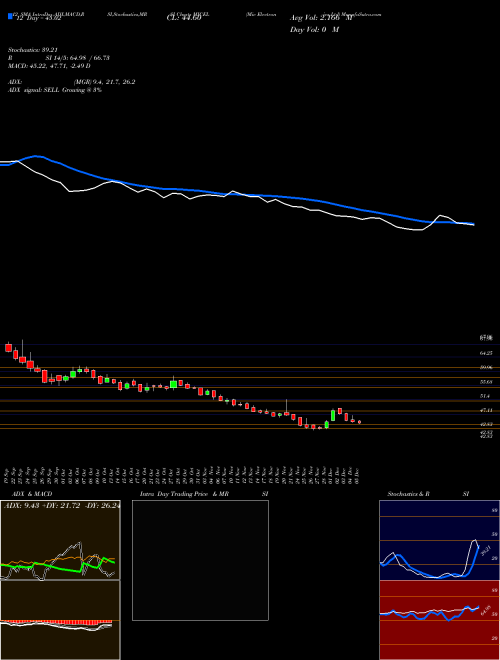Click the 'ADX signal: SELL Growing @ 3%' text

click(55, 90)
